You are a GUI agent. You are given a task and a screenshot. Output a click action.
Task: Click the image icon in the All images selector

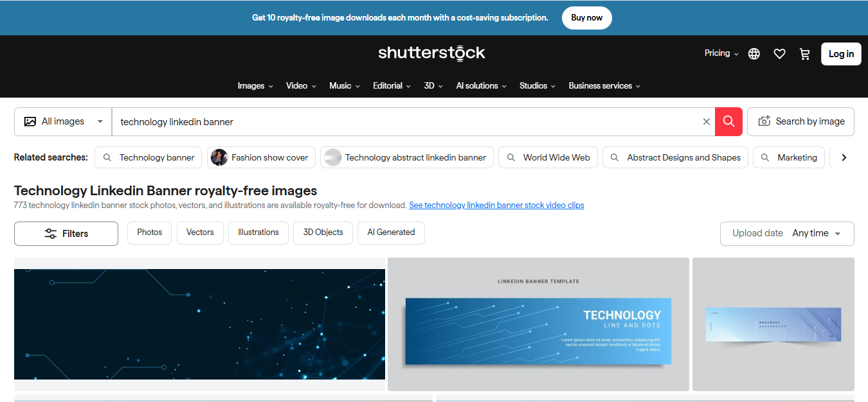click(x=30, y=121)
